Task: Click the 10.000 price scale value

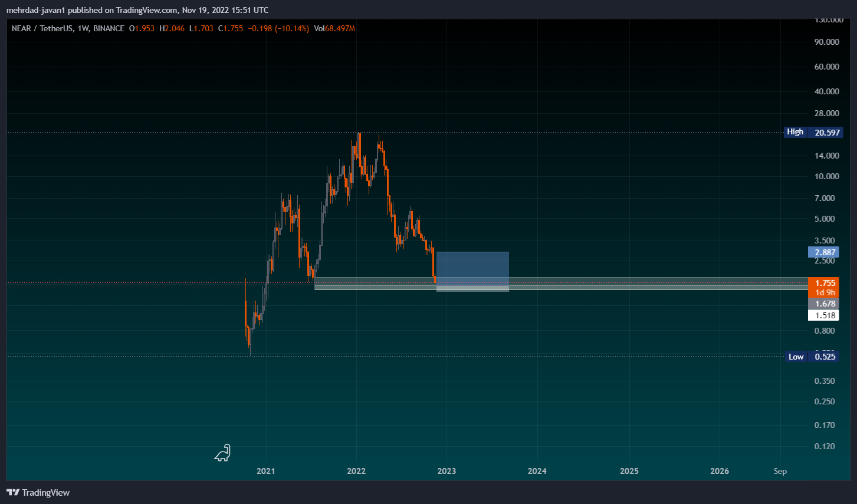Action: 827,176
